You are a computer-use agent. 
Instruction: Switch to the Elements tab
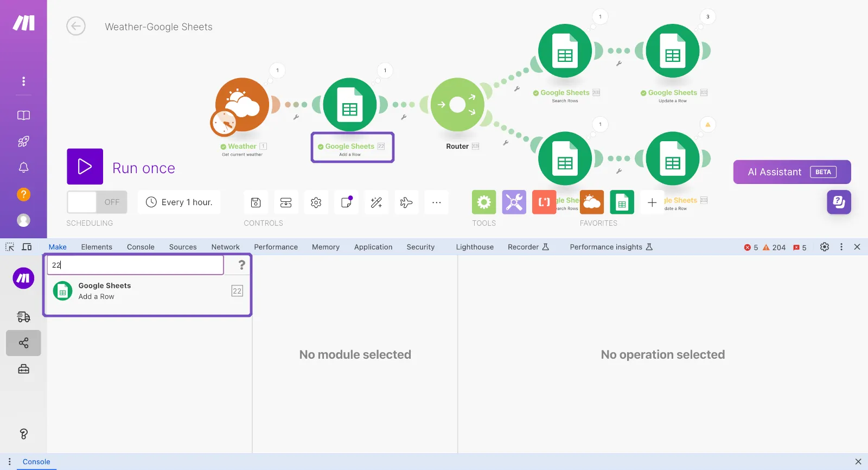(x=97, y=247)
